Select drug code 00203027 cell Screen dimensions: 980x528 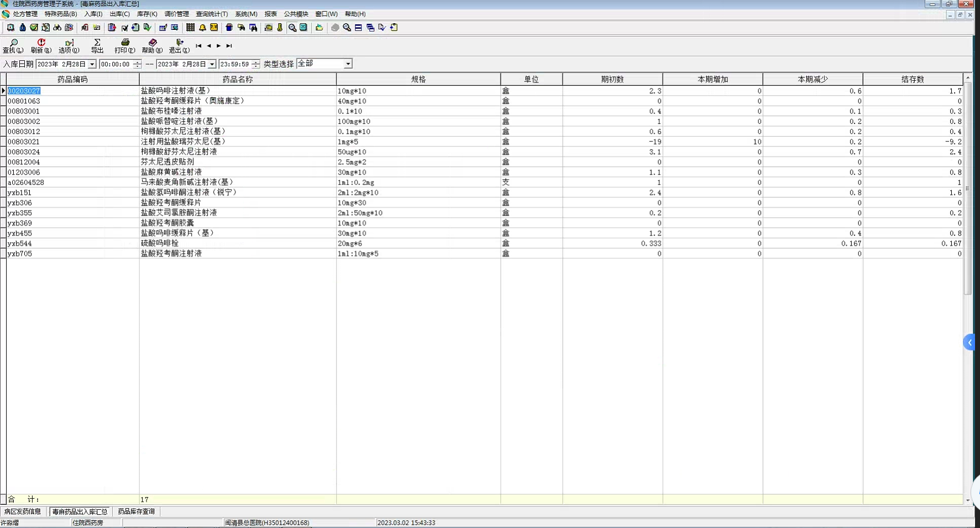[x=72, y=91]
